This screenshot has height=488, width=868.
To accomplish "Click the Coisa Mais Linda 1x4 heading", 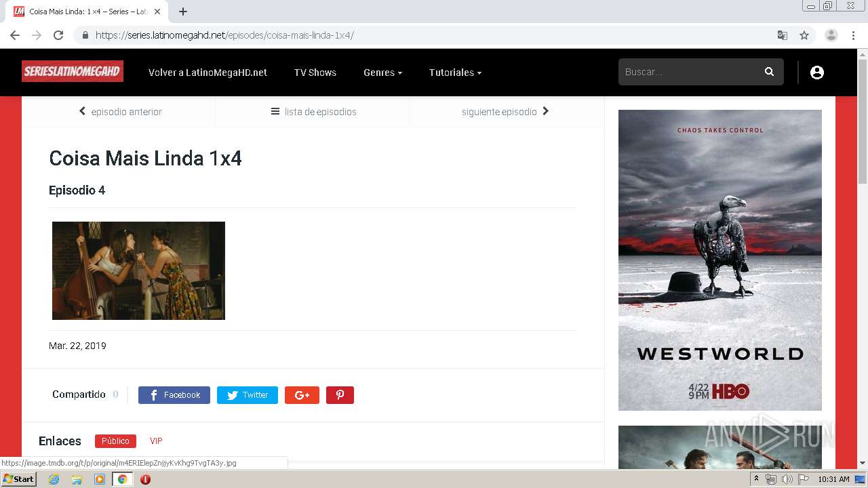I will pos(145,159).
